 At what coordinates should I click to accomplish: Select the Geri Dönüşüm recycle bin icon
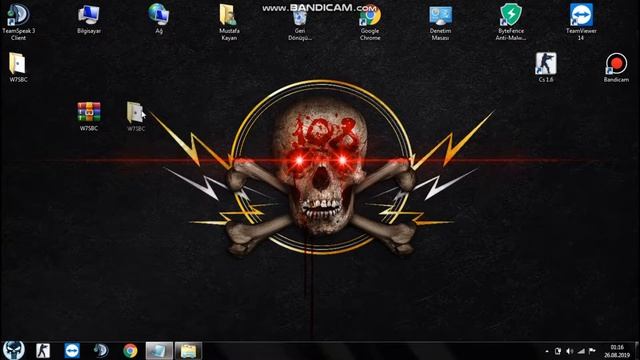click(x=300, y=24)
